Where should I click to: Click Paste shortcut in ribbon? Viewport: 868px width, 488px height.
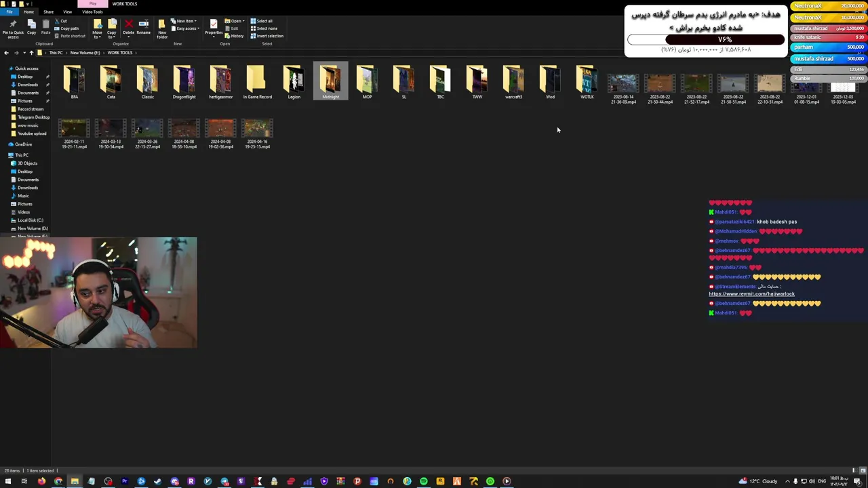71,36
